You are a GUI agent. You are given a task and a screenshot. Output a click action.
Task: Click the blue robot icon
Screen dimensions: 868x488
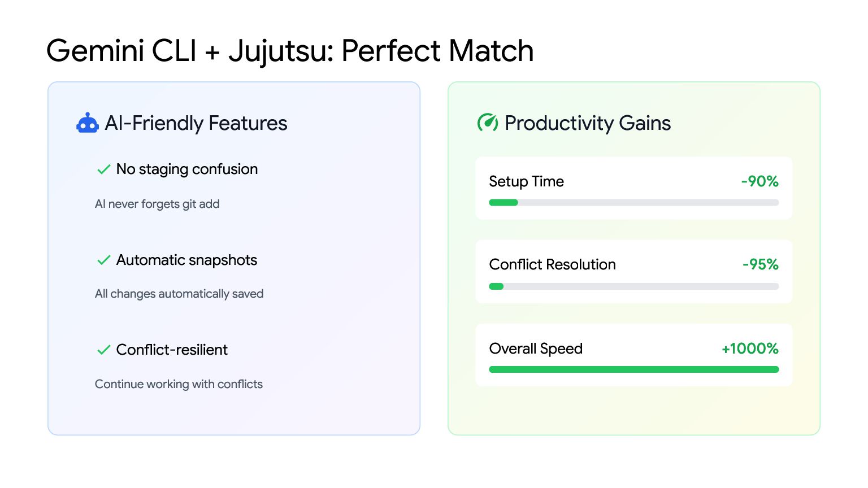(88, 123)
